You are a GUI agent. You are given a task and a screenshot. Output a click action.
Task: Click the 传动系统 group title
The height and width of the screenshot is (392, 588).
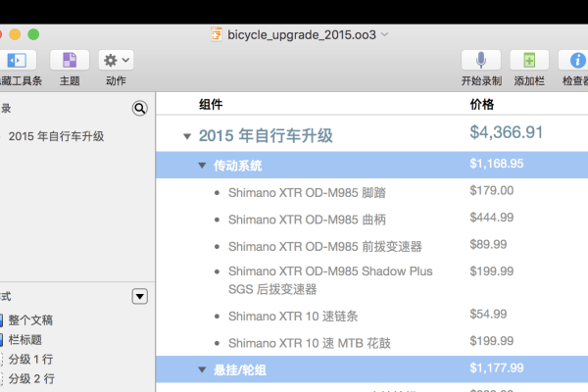click(238, 166)
